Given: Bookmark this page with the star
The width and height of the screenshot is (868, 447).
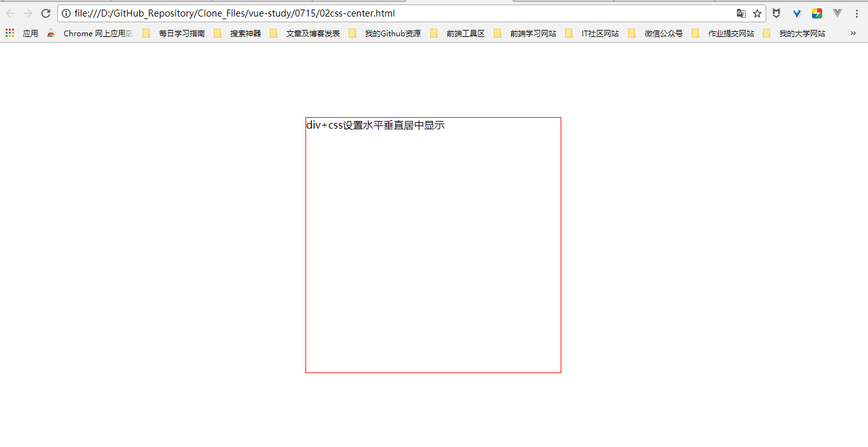Looking at the screenshot, I should click(x=757, y=13).
